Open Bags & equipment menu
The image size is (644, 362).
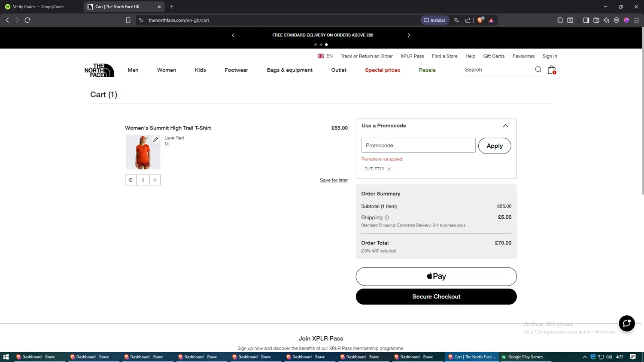click(290, 70)
